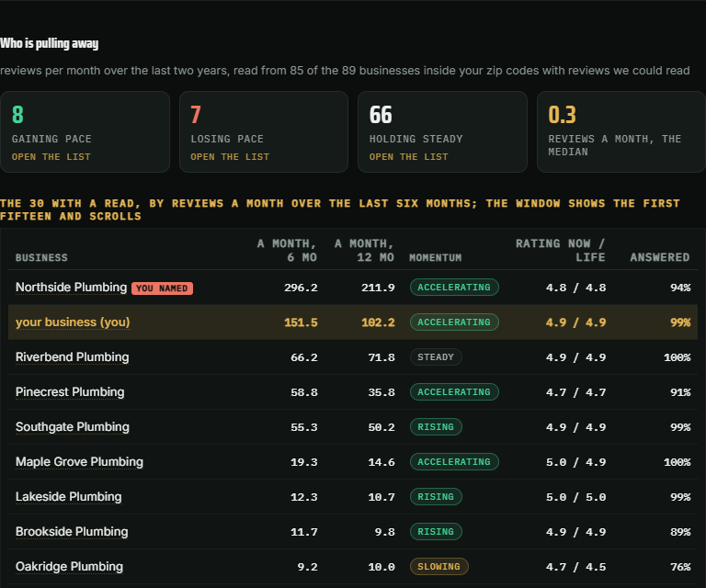706x588 pixels.
Task: Open Riverbend Plumbing details
Action: (72, 356)
